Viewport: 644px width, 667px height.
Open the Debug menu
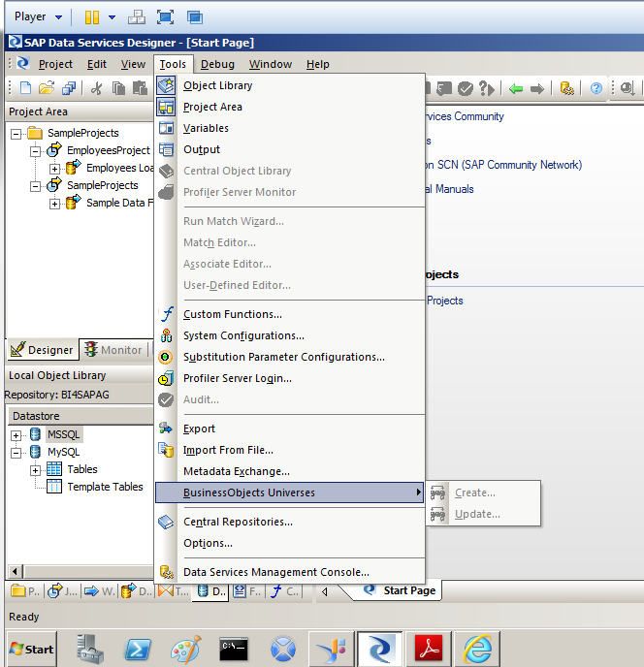217,64
